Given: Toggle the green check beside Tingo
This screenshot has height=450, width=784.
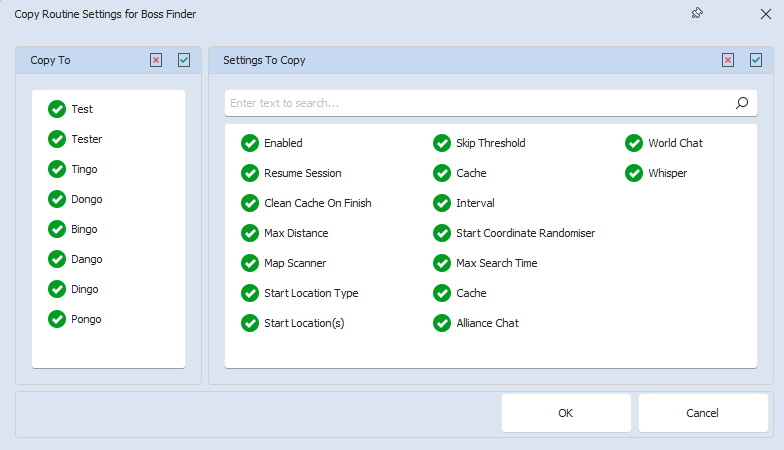Looking at the screenshot, I should pos(57,169).
